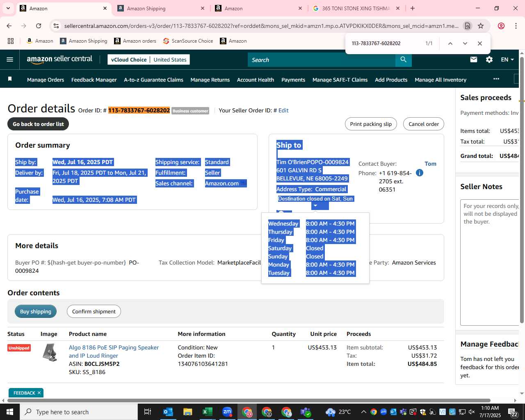The width and height of the screenshot is (525, 420).
Task: Switch to the 365 TONI STONE XING tab
Action: pos(356,8)
